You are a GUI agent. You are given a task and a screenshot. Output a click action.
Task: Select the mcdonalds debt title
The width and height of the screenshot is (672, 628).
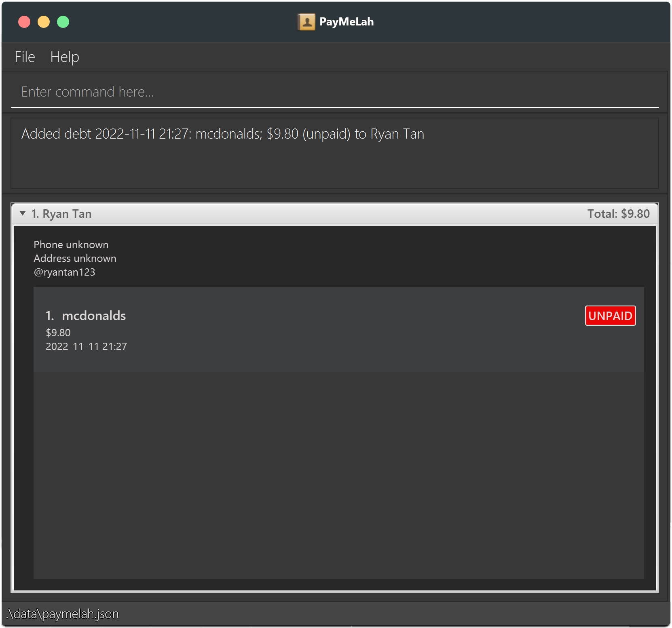point(94,316)
